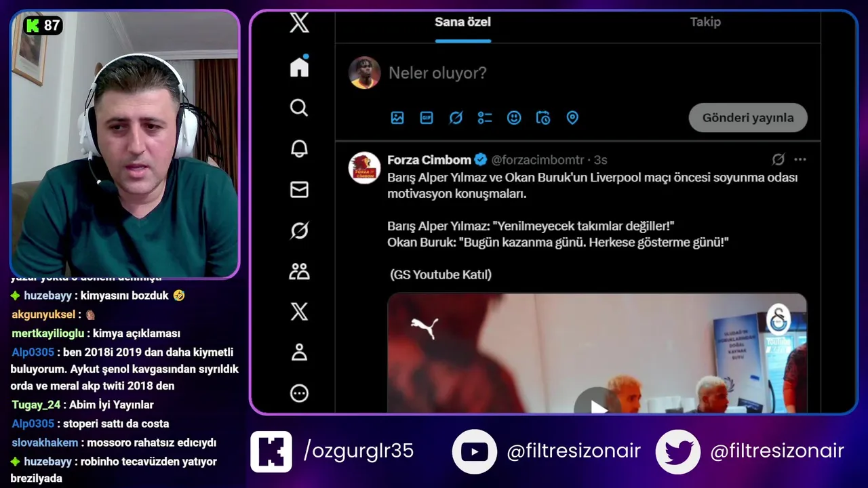Switch to Sana özel tab
868x488 pixels.
(x=462, y=22)
